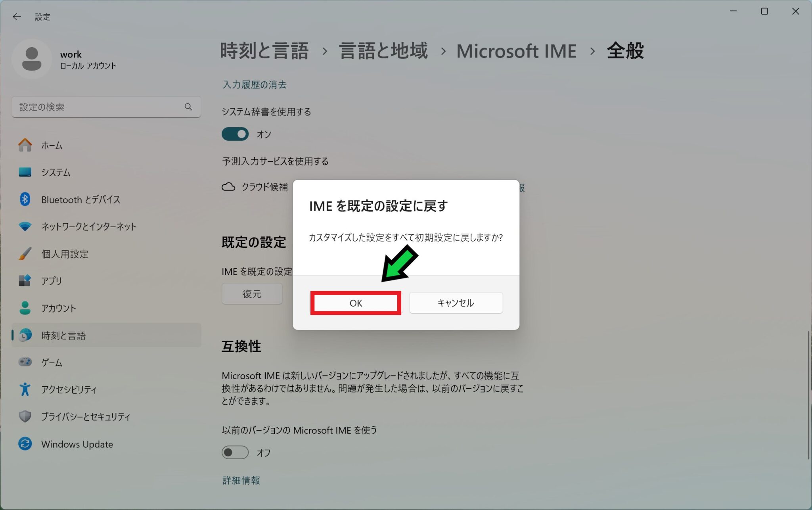This screenshot has height=510, width=812.
Task: Open アプリ settings
Action: (x=51, y=281)
